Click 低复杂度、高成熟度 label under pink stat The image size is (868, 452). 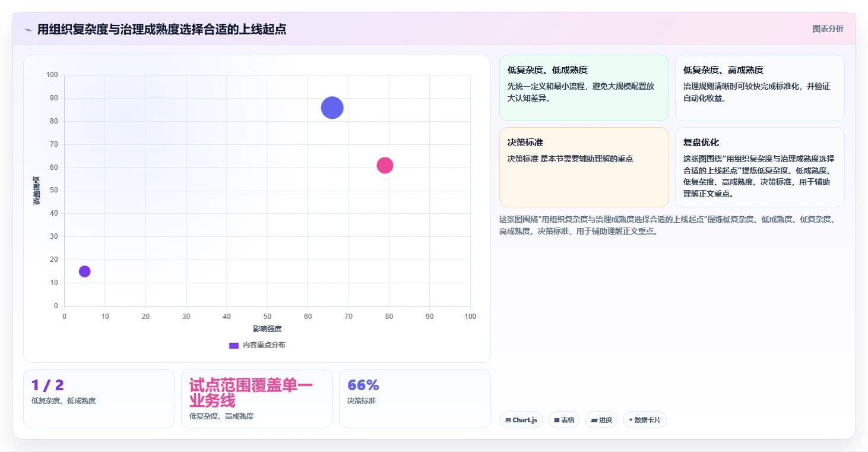pyautogui.click(x=221, y=416)
